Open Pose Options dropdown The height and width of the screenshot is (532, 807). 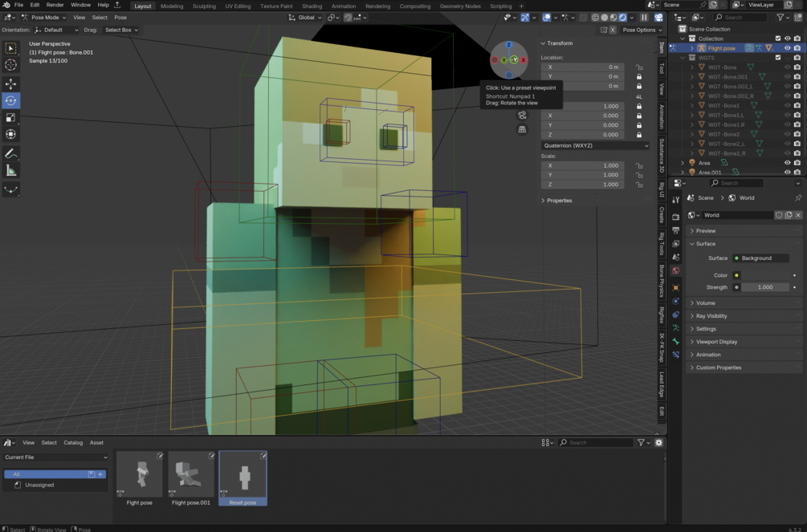[642, 30]
